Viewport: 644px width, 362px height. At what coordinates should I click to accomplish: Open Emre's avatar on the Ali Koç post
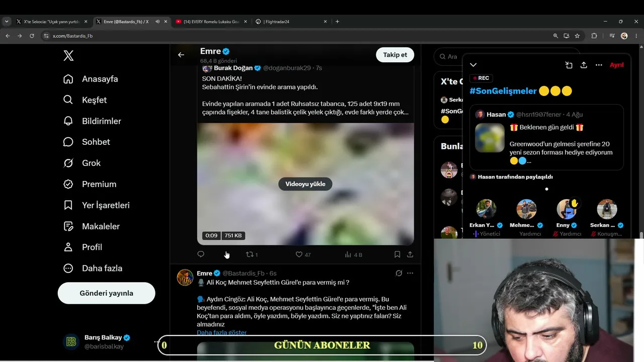click(x=185, y=278)
